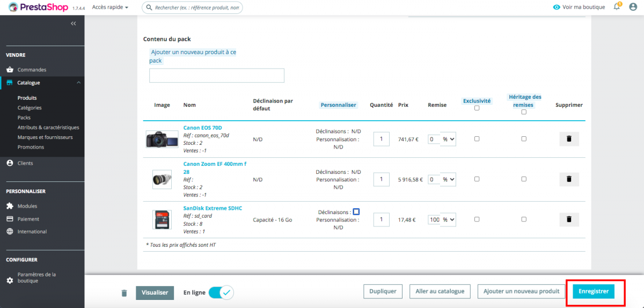This screenshot has height=308, width=644.
Task: Open notifications bell icon
Action: 617,7
